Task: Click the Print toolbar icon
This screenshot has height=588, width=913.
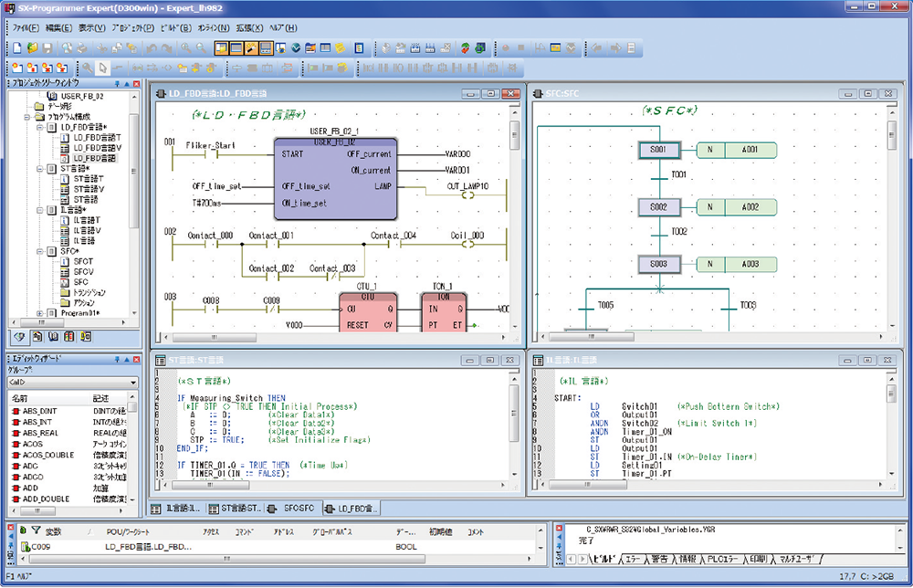Action: pyautogui.click(x=82, y=48)
